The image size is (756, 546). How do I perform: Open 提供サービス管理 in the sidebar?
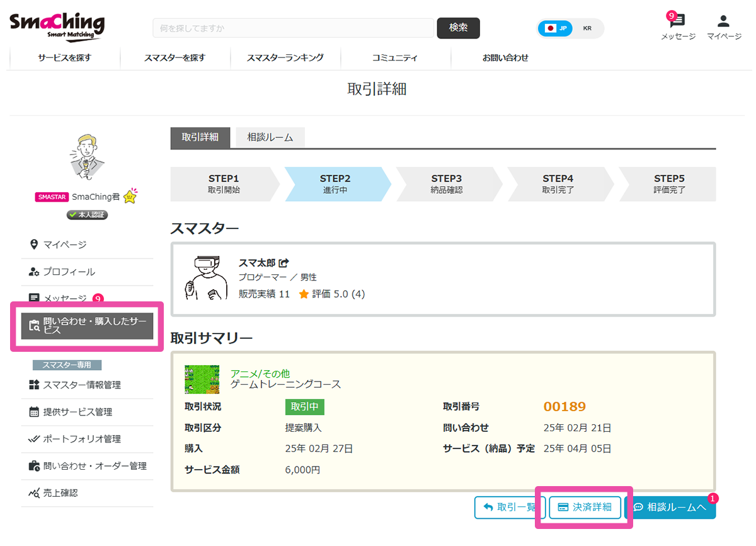(77, 412)
